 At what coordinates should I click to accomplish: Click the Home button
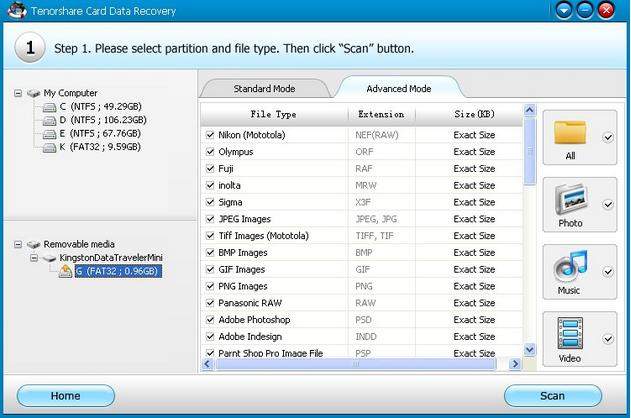[66, 396]
